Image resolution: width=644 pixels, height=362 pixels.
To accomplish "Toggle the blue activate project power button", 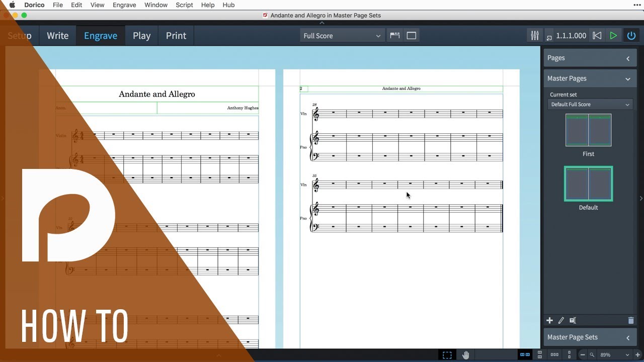I will [x=631, y=36].
